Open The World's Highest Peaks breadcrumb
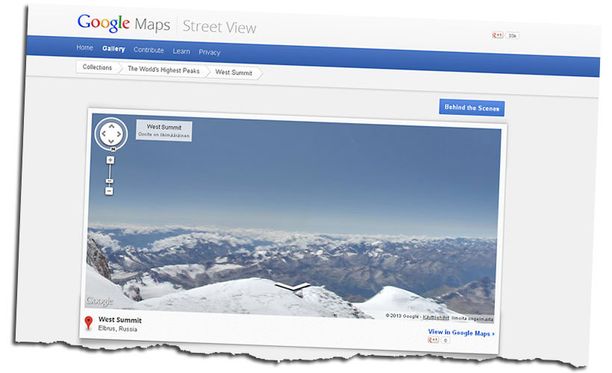The height and width of the screenshot is (373, 612). coord(164,70)
